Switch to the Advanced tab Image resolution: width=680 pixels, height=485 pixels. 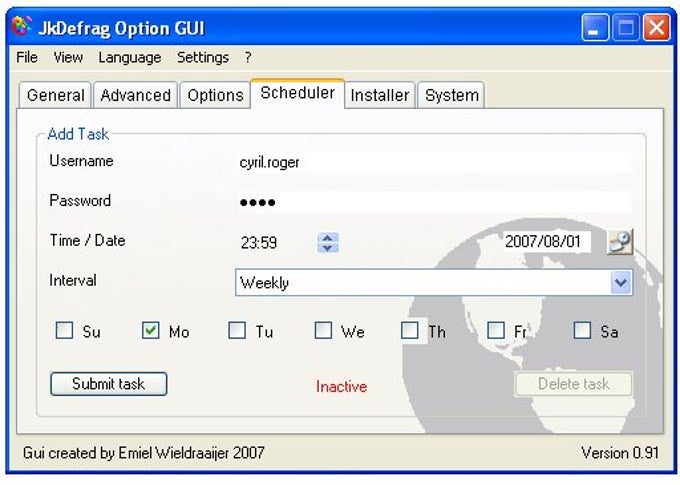(135, 95)
